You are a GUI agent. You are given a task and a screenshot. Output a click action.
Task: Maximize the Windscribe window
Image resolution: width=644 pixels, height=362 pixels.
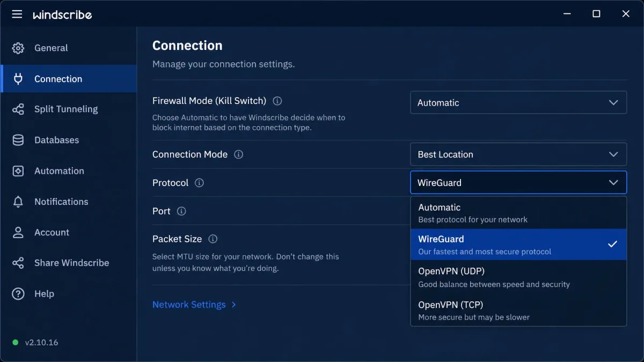point(596,14)
